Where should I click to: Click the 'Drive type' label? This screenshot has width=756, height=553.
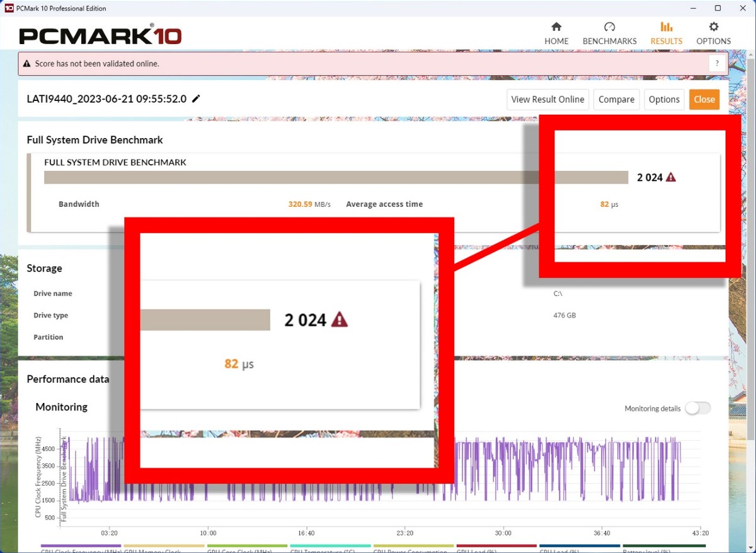50,315
